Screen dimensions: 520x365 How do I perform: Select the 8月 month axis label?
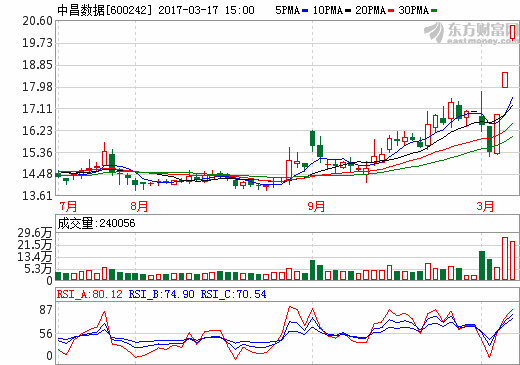pos(139,206)
